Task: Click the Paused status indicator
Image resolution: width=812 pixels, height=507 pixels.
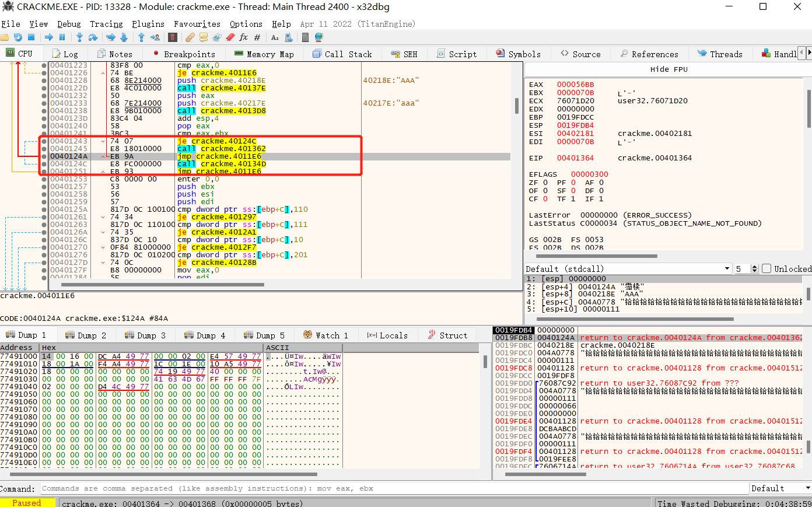Action: 27,502
